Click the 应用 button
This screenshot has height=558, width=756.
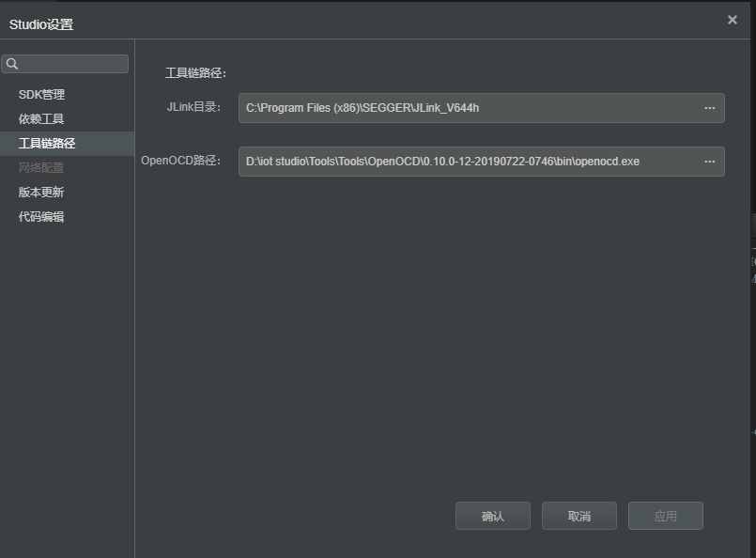tap(665, 516)
